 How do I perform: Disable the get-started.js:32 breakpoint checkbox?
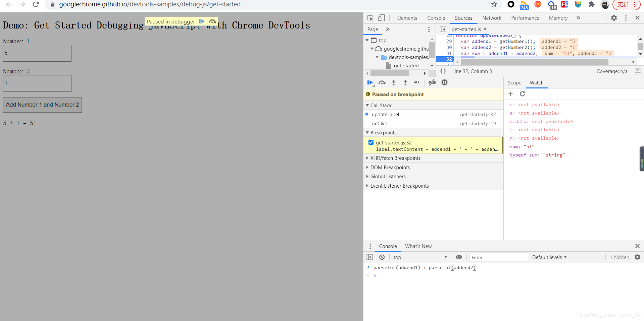point(371,142)
